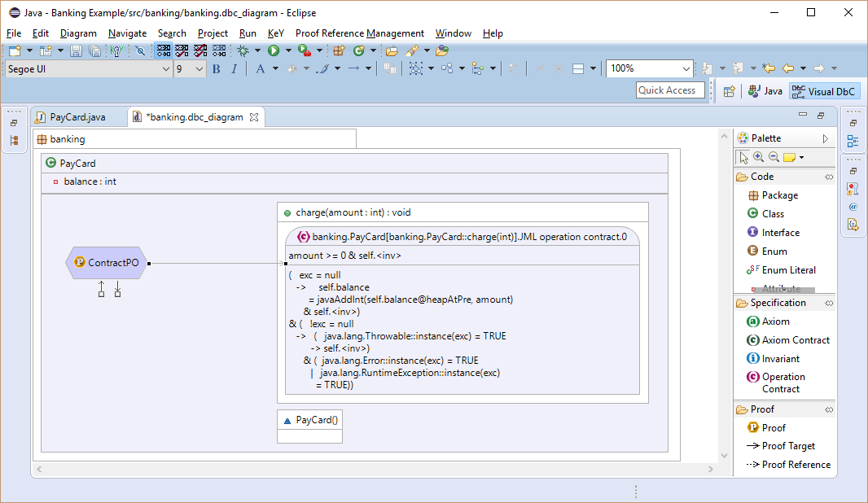This screenshot has height=503, width=868.
Task: Select the Invariant palette tool
Action: (x=774, y=359)
